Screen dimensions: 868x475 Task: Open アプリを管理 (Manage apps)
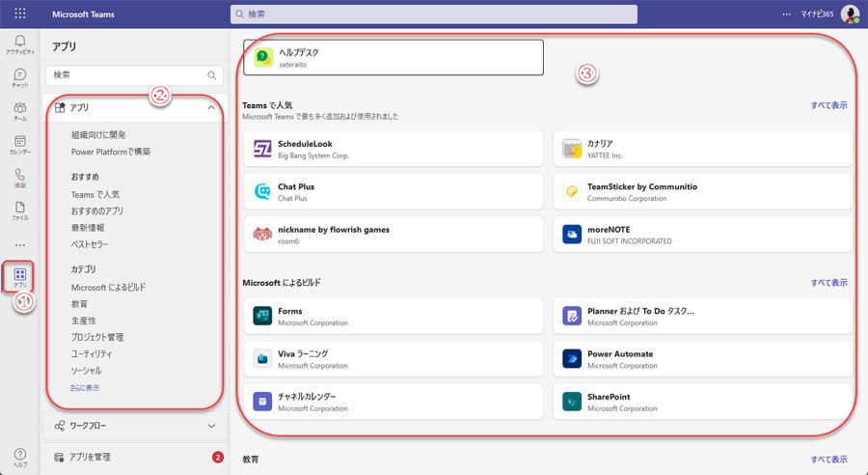tap(135, 457)
